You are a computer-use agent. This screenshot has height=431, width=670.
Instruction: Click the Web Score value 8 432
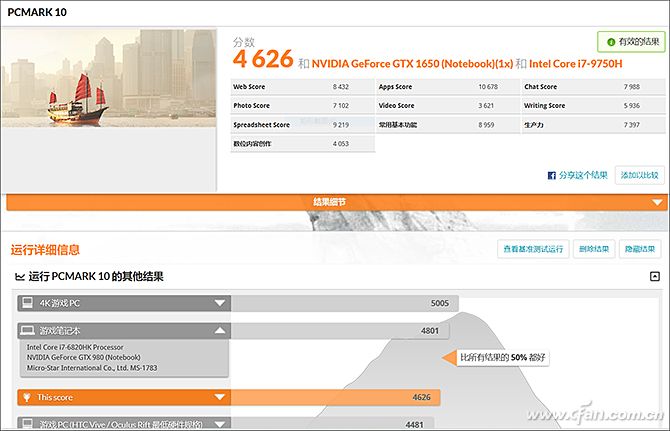341,87
